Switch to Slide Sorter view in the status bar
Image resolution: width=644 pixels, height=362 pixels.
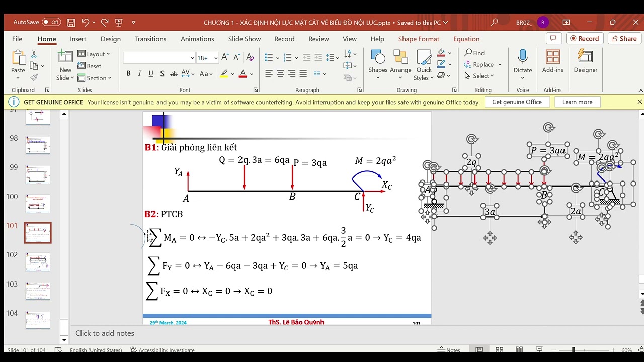point(499,349)
